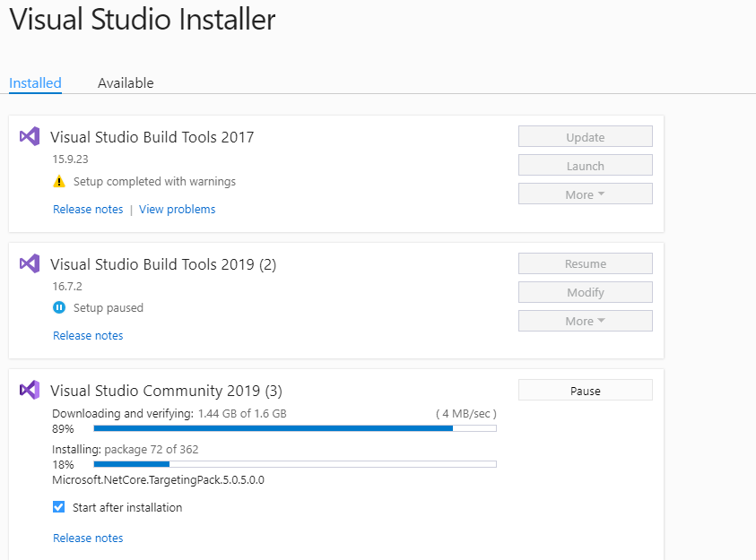Viewport: 756px width, 560px height.
Task: Open View problems link for Build Tools 2017
Action: [x=177, y=210]
